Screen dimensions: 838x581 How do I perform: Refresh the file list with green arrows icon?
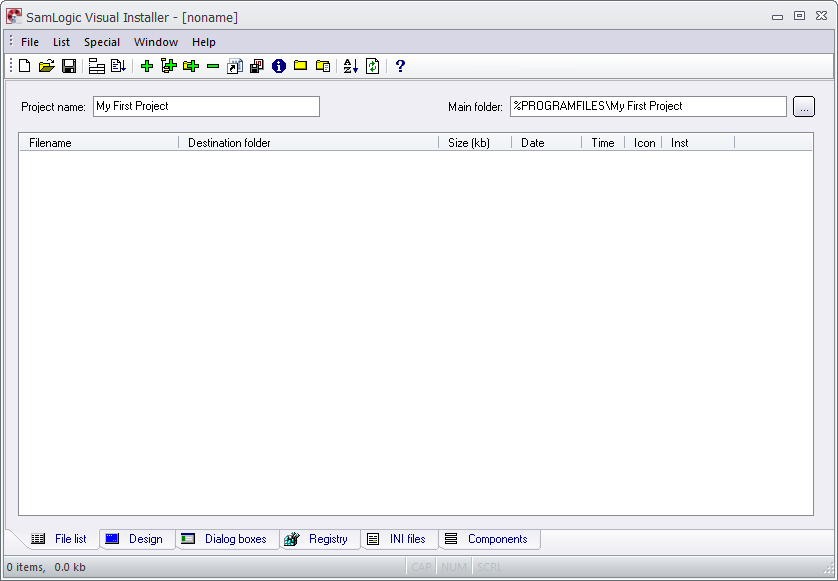(373, 66)
